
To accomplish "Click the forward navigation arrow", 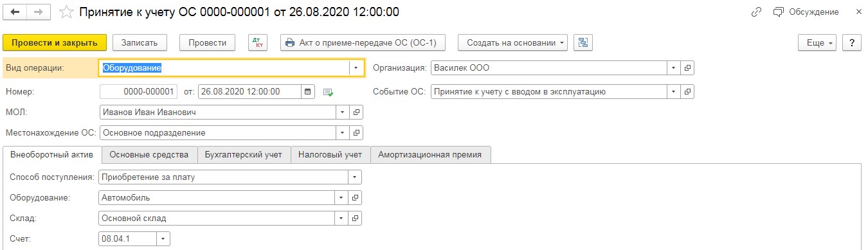I will tap(39, 12).
